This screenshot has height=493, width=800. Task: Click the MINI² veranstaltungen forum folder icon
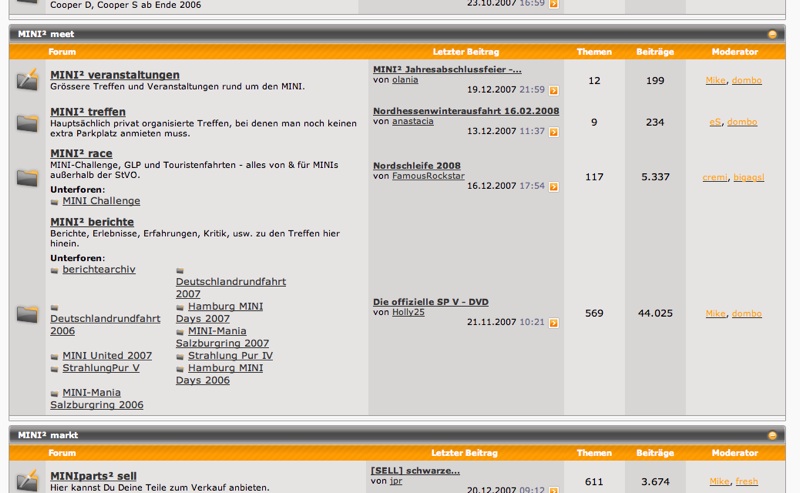(x=27, y=80)
